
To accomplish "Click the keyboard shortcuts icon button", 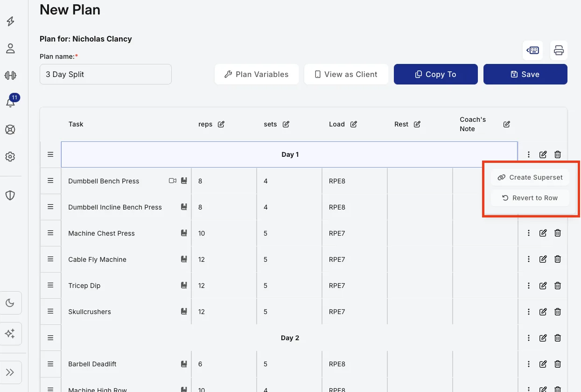I will [533, 50].
